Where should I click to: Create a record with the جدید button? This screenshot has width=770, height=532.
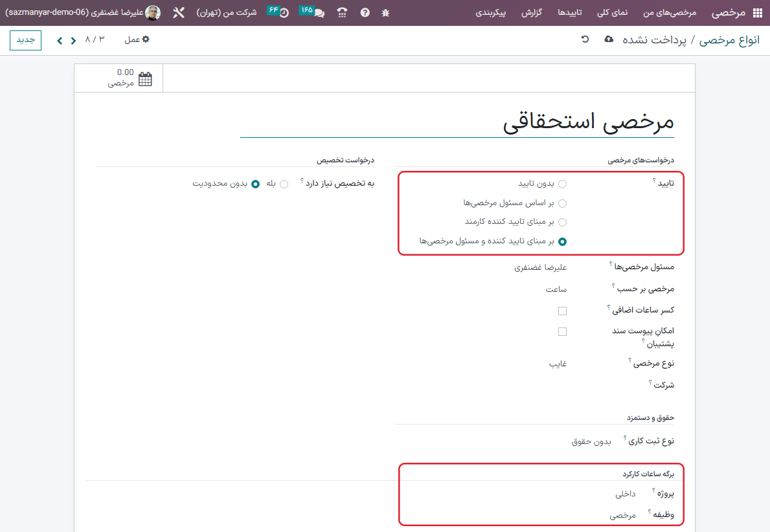25,39
